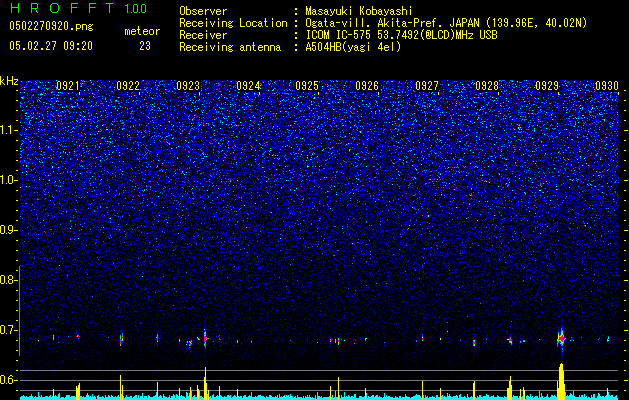The width and height of the screenshot is (629, 400).
Task: Click the 'Receiving antenna' field label
Action: [230, 47]
